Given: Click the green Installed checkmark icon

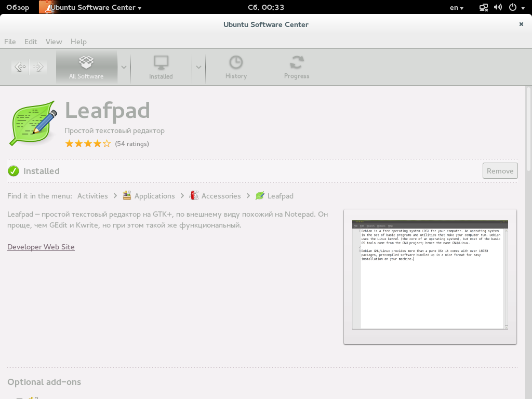Looking at the screenshot, I should click(14, 171).
